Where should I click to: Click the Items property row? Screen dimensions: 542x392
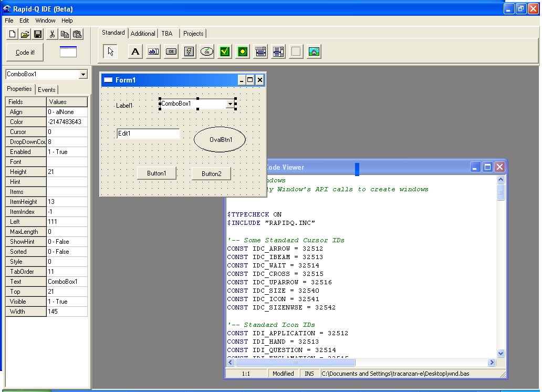tap(47, 192)
